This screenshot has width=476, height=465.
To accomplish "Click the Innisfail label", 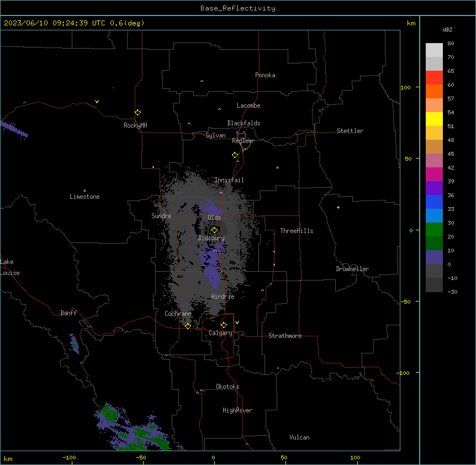I will pyautogui.click(x=229, y=180).
